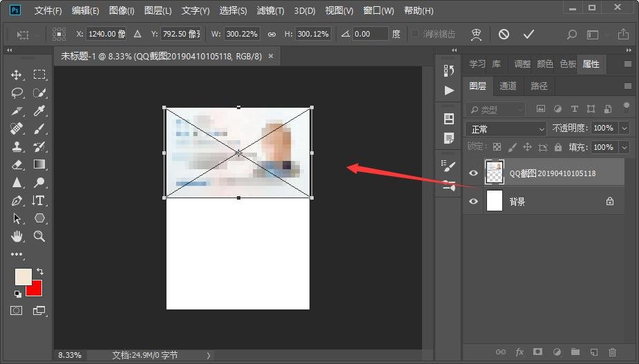The image size is (639, 364).
Task: Toggle link between width and height
Action: click(x=271, y=34)
